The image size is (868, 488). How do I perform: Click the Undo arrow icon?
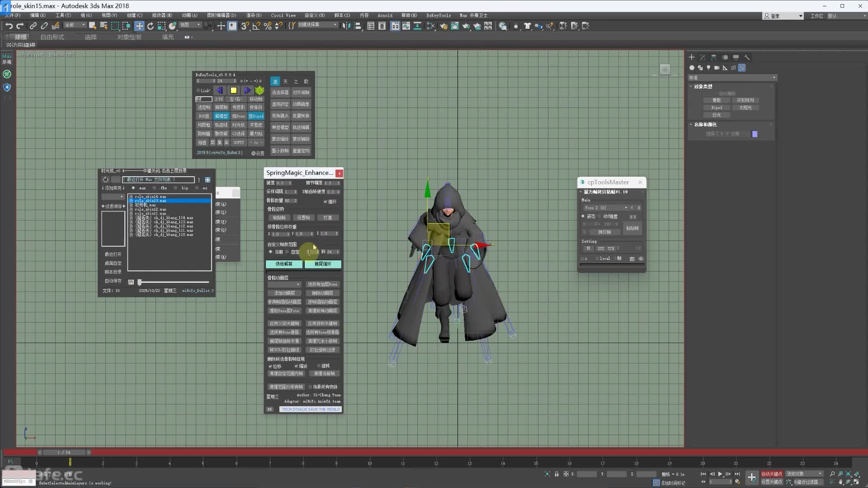[x=9, y=26]
